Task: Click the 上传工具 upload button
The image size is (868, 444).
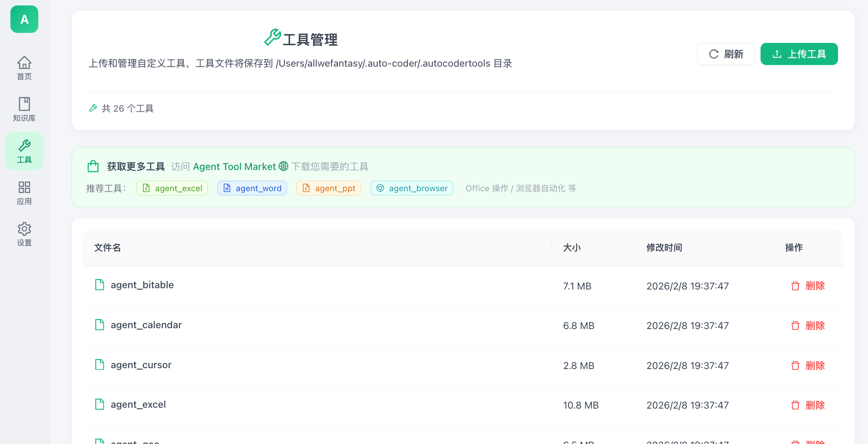Action: coord(799,54)
